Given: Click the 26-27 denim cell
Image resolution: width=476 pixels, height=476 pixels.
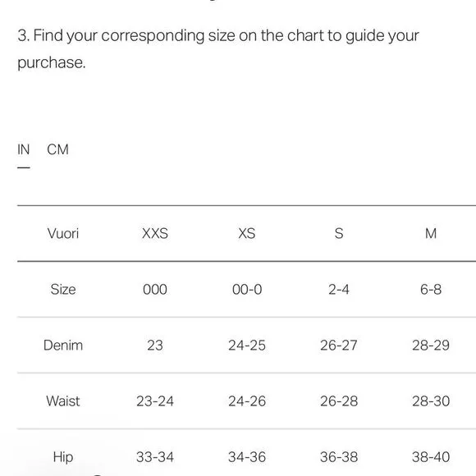Looking at the screenshot, I should [339, 346].
